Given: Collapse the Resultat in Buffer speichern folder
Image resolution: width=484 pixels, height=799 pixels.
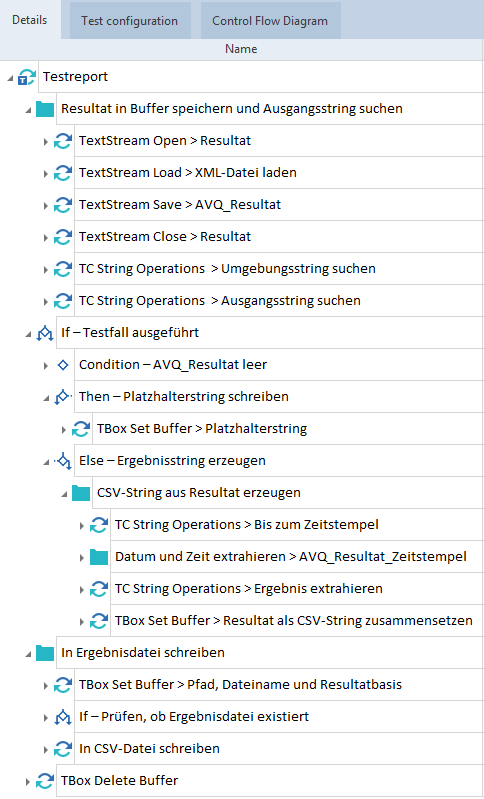Looking at the screenshot, I should [28, 110].
